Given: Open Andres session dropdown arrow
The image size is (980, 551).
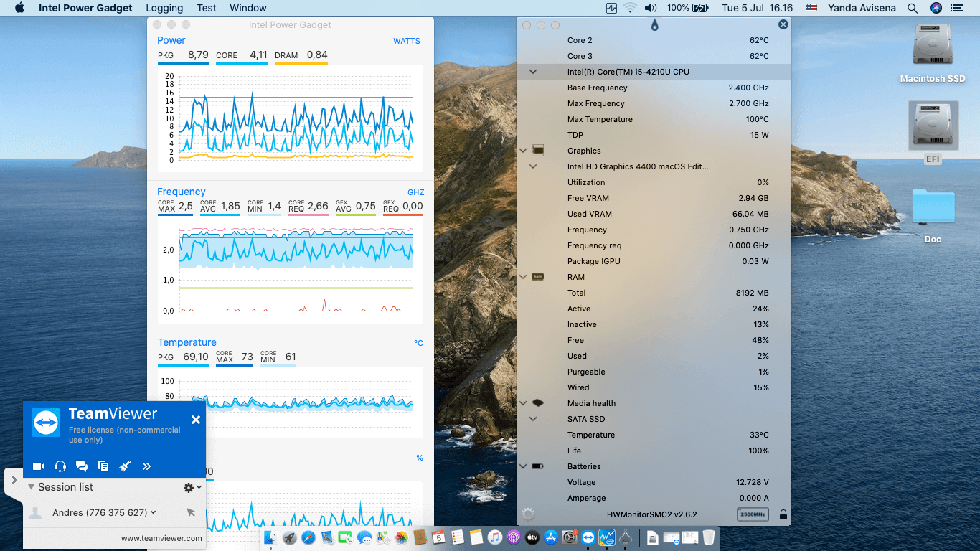Looking at the screenshot, I should [154, 512].
